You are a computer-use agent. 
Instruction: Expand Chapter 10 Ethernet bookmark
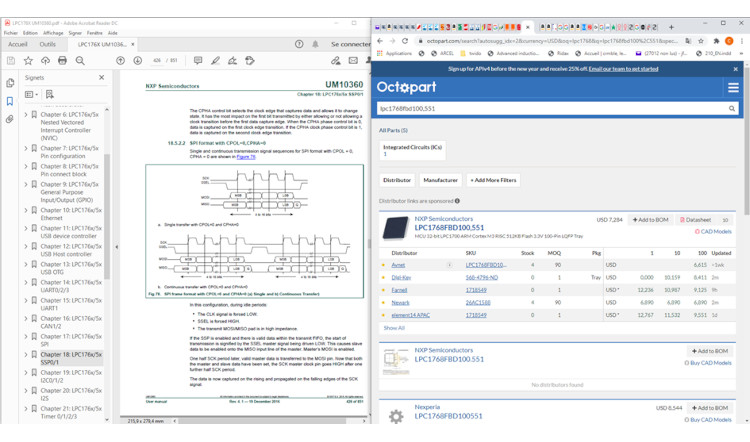coord(26,210)
